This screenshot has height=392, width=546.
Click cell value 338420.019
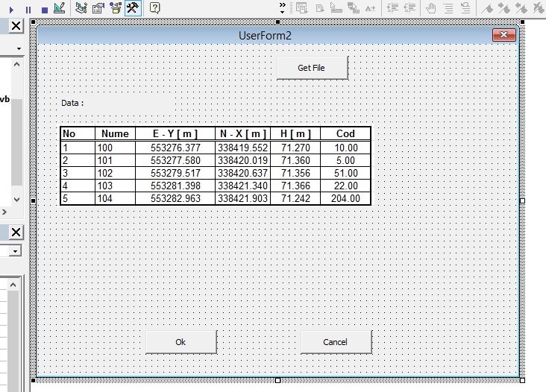click(x=242, y=160)
